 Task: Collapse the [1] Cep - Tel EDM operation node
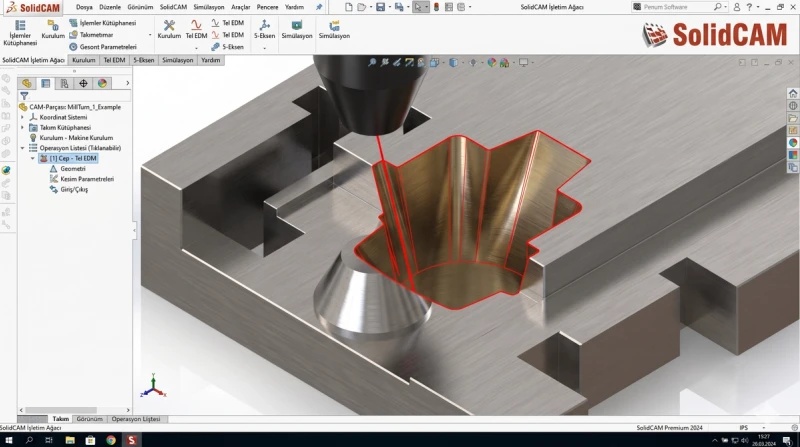pos(33,158)
